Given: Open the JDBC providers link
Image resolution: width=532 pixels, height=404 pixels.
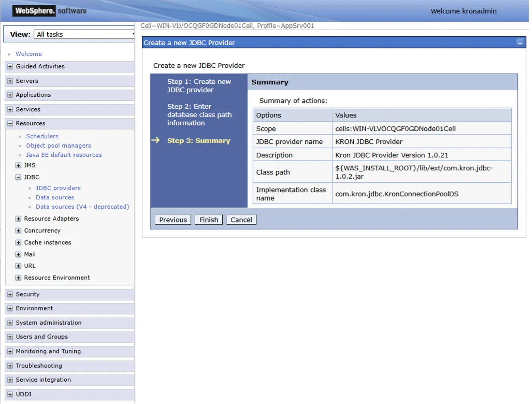Looking at the screenshot, I should [x=58, y=188].
